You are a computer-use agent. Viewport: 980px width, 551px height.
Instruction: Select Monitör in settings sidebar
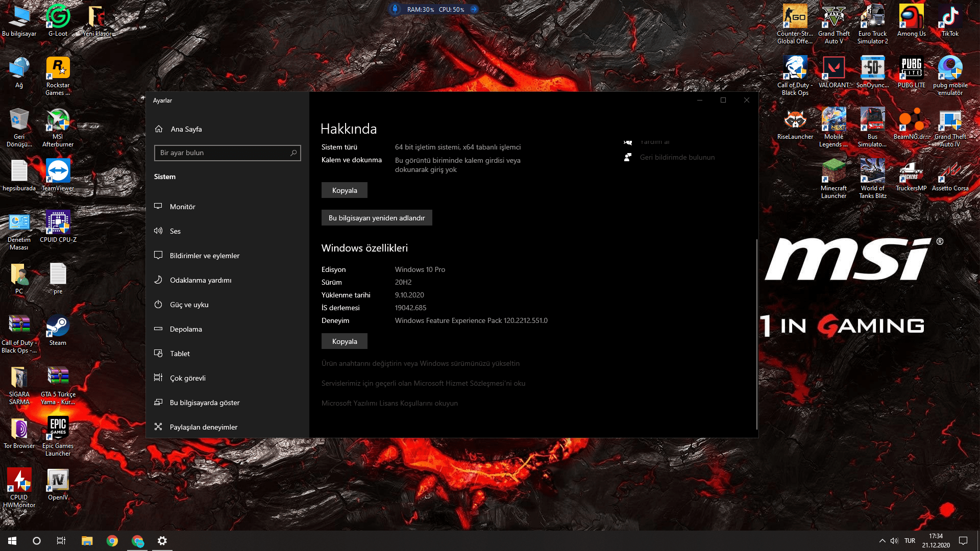click(182, 207)
